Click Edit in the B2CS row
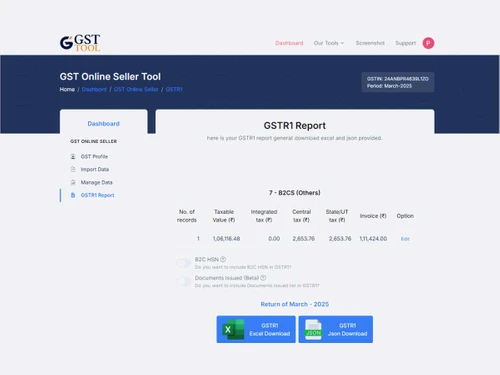This screenshot has width=500, height=375. [405, 239]
